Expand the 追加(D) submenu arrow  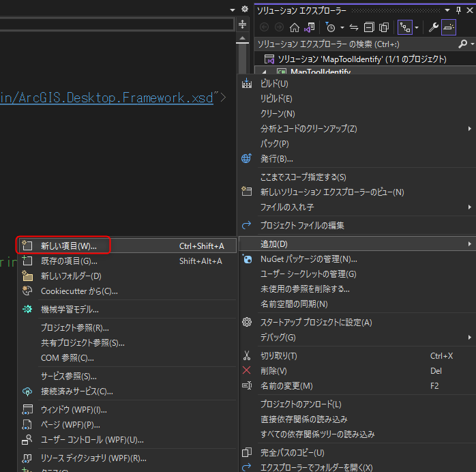coord(469,244)
